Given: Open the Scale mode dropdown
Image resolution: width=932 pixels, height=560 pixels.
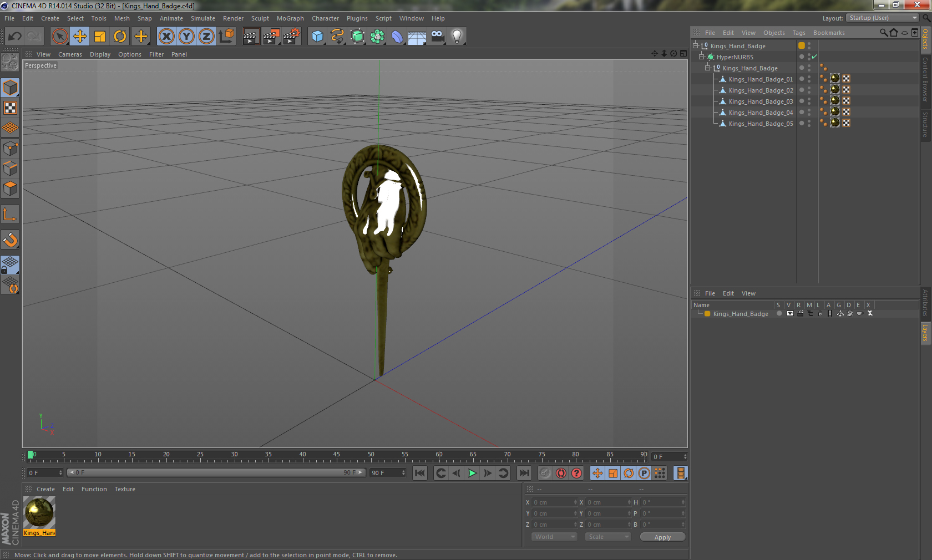Looking at the screenshot, I should tap(608, 537).
